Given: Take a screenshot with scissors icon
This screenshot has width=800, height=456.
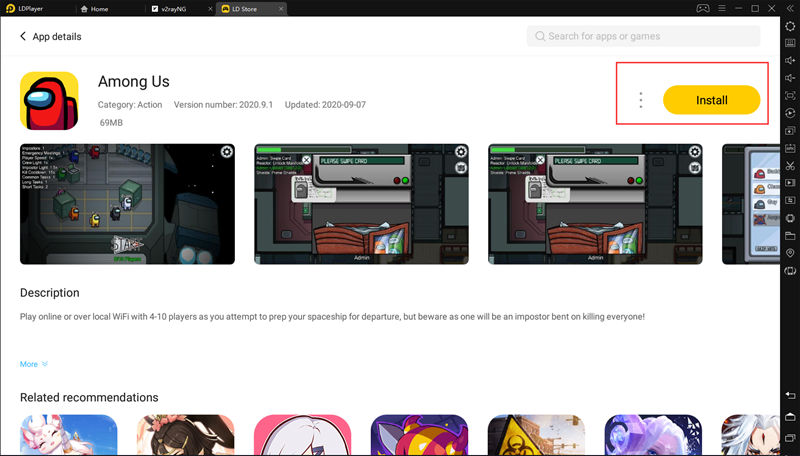Looking at the screenshot, I should tap(790, 165).
